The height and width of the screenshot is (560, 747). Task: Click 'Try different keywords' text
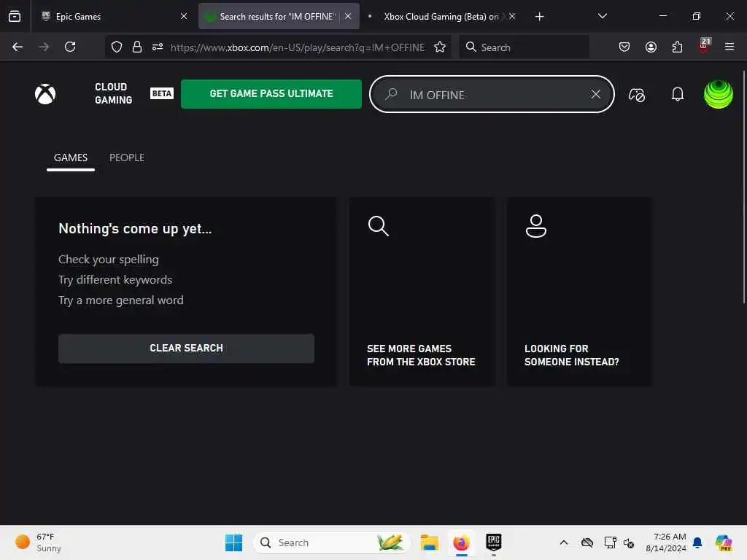coord(115,280)
